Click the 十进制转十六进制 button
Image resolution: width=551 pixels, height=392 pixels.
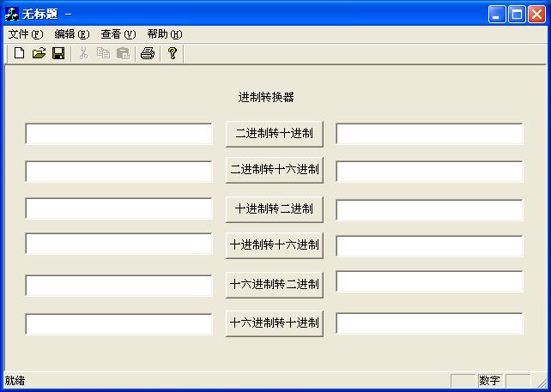[x=275, y=245]
